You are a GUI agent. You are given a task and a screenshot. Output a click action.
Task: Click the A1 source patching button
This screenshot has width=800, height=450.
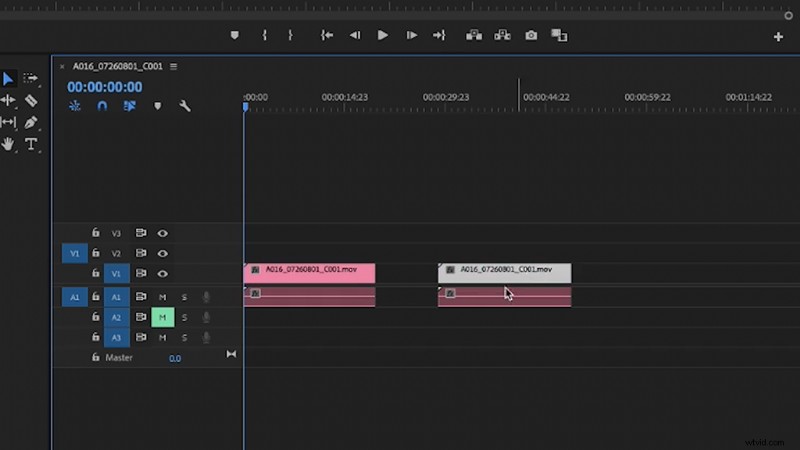coord(74,297)
